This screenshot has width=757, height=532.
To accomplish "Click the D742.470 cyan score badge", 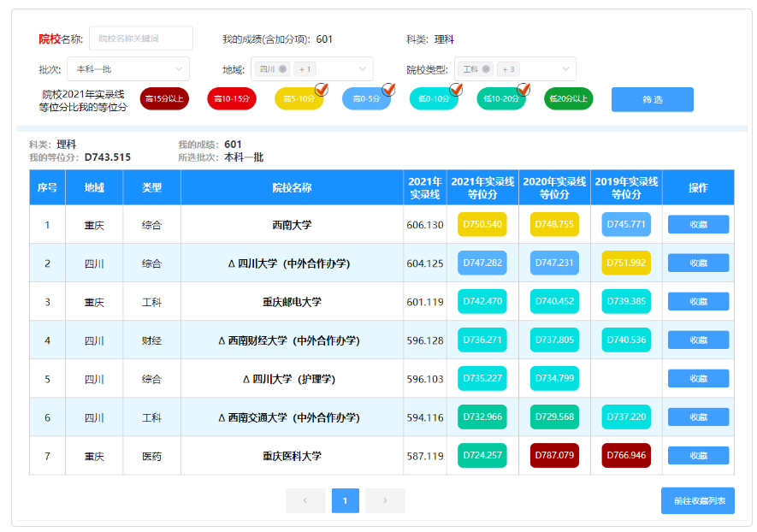I will 482,301.
